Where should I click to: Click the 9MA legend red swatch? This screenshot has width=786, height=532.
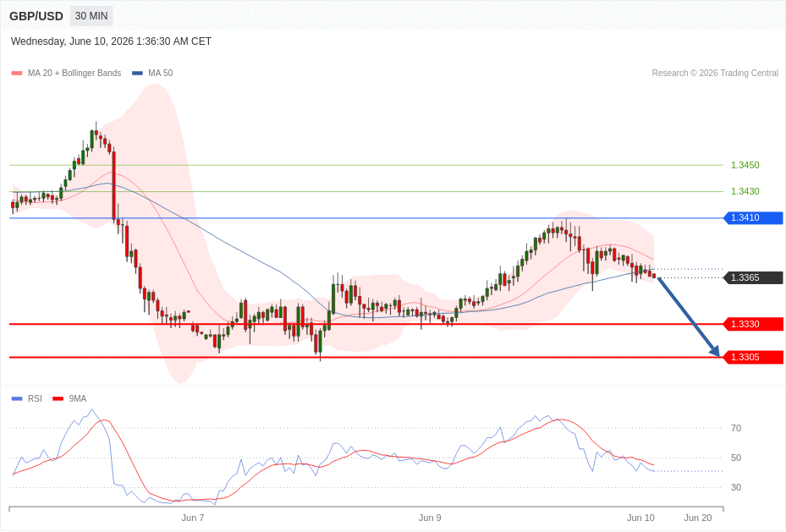tap(58, 398)
